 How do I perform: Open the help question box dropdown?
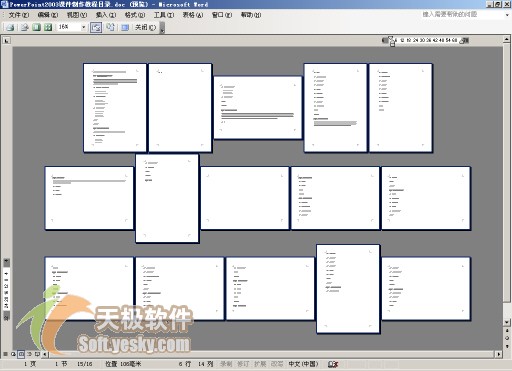tap(507, 15)
